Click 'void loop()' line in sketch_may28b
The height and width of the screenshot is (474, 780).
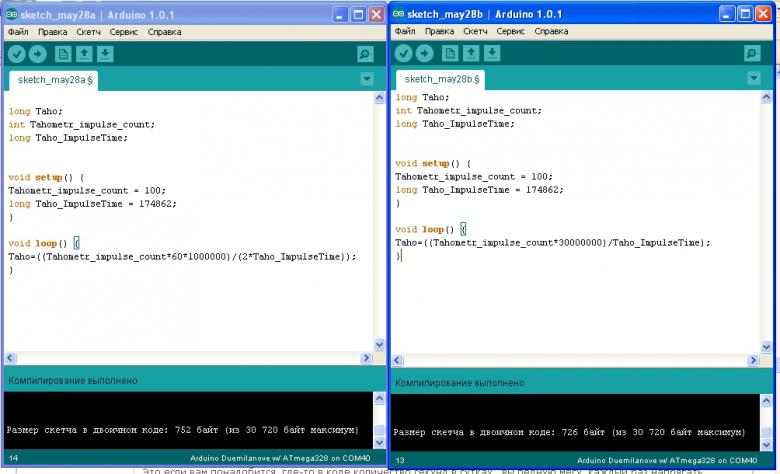coord(431,229)
